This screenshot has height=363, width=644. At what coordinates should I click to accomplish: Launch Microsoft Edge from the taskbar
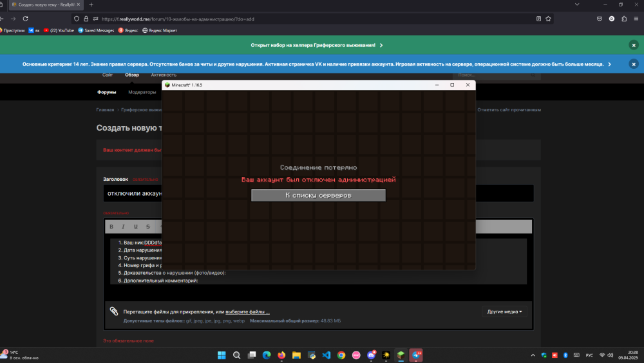coord(267,355)
